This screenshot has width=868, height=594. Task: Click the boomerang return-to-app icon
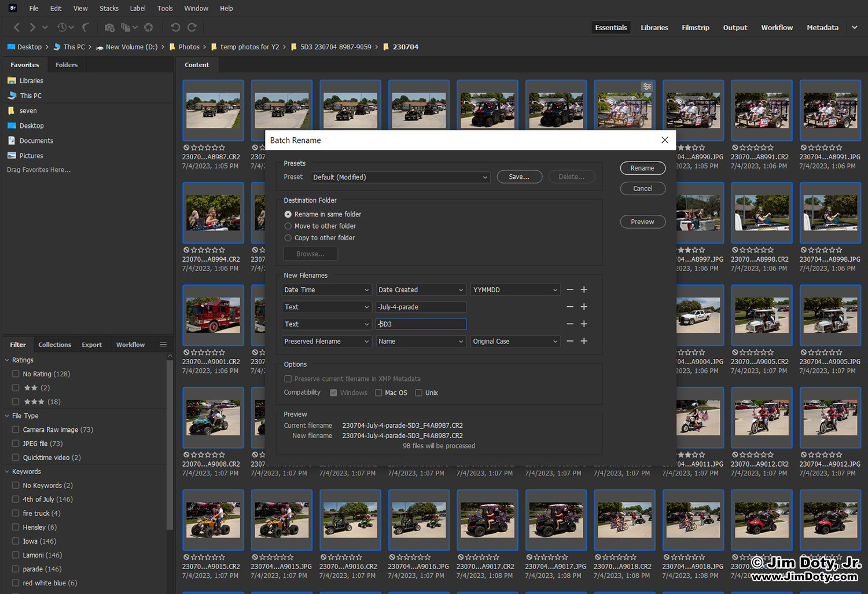[86, 27]
